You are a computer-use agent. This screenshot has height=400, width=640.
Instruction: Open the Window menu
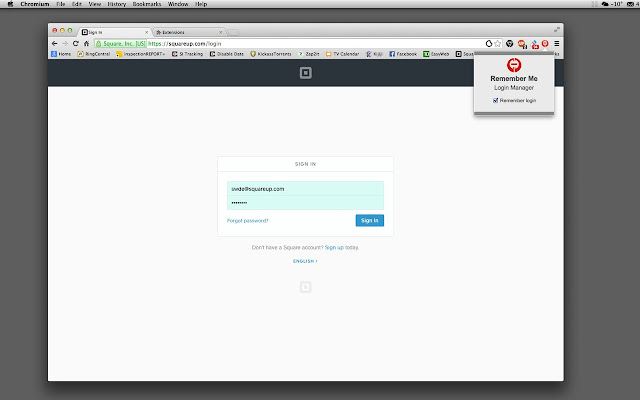(178, 4)
